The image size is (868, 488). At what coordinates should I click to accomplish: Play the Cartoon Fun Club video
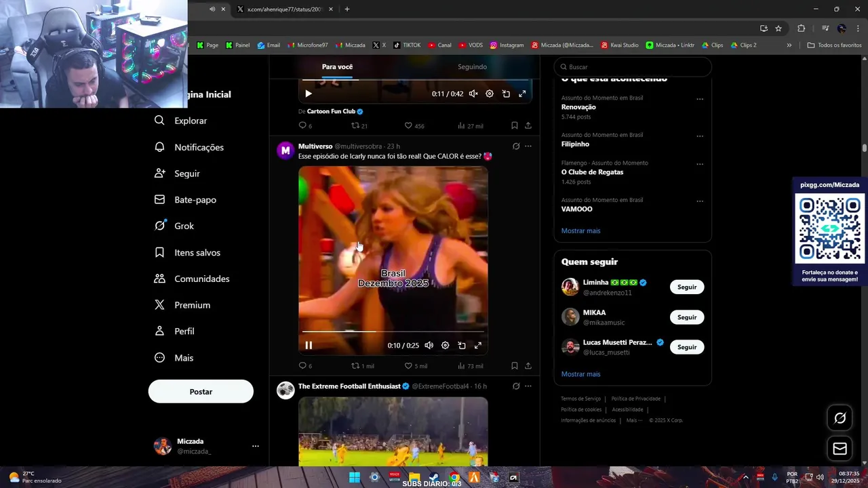(x=309, y=94)
